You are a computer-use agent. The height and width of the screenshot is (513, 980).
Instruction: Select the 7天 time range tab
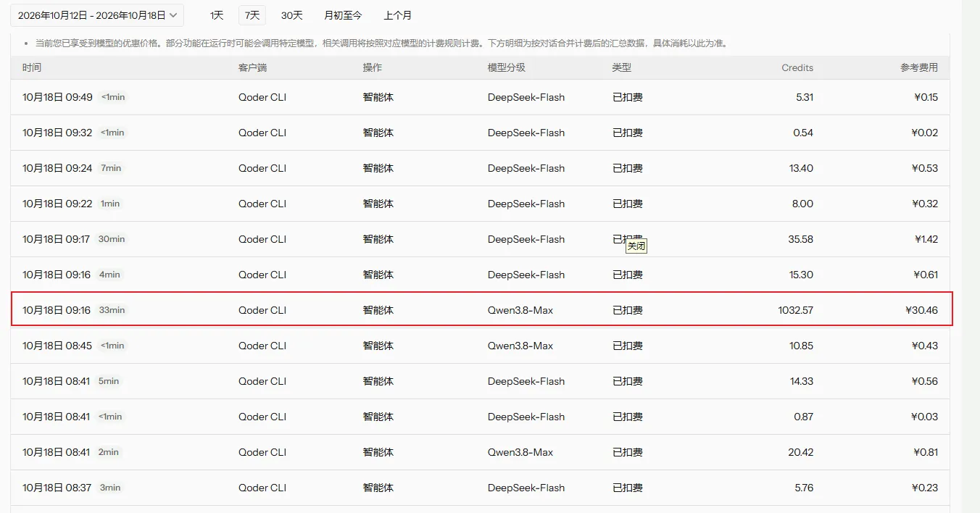[x=252, y=15]
